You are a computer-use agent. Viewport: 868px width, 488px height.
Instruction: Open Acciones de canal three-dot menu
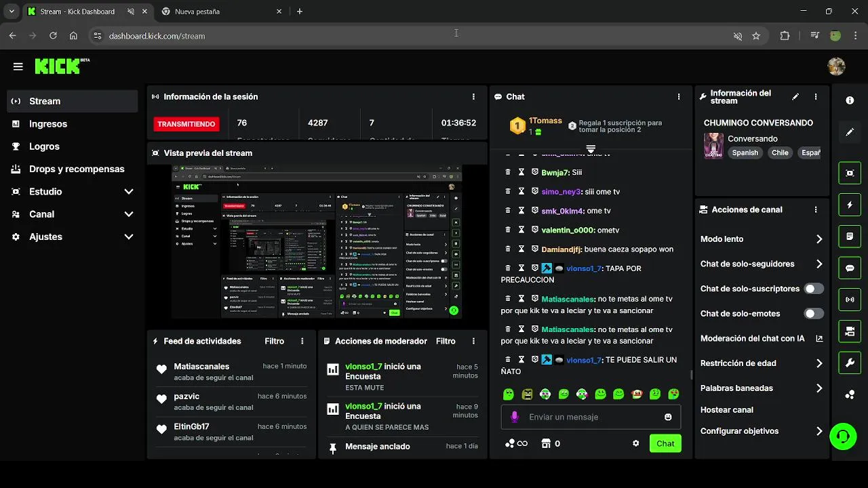coord(816,210)
